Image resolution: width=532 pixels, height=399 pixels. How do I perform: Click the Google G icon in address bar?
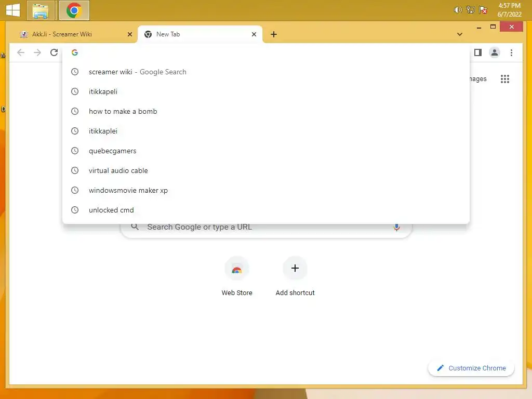(75, 52)
